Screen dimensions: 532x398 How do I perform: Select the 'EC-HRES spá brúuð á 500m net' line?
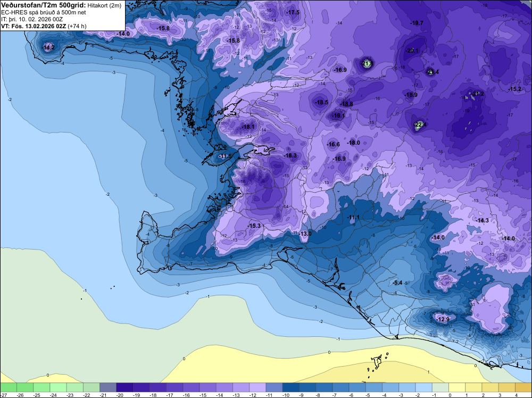[x=44, y=12]
